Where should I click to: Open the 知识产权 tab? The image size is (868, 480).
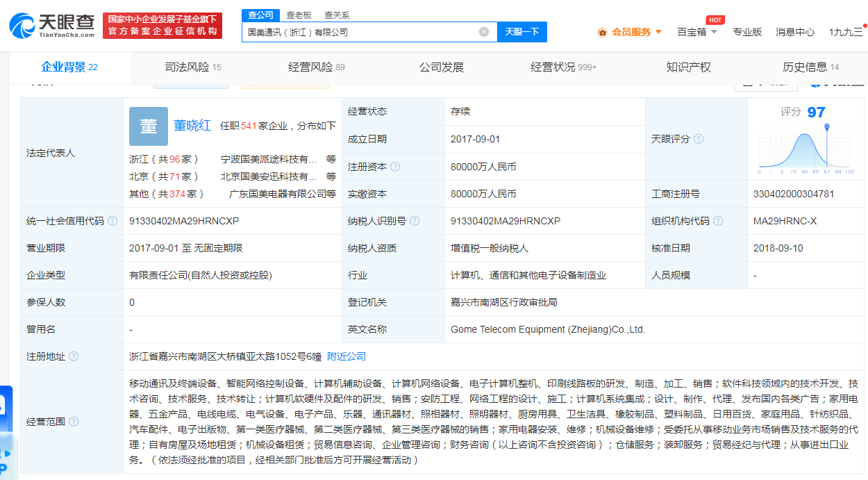point(689,67)
